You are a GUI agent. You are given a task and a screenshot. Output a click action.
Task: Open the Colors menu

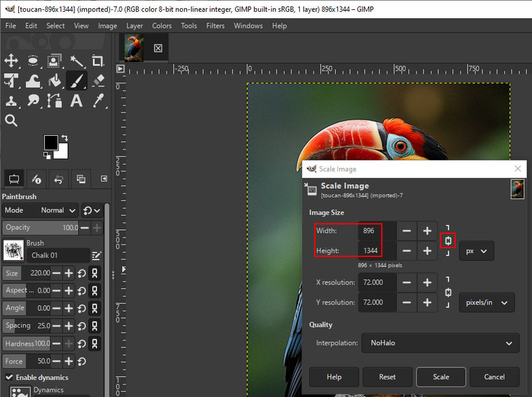[x=161, y=26]
